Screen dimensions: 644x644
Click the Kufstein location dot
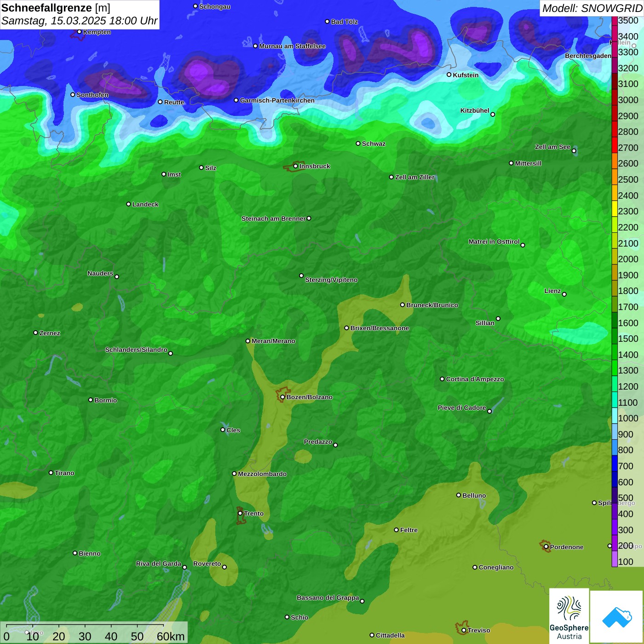click(x=449, y=75)
